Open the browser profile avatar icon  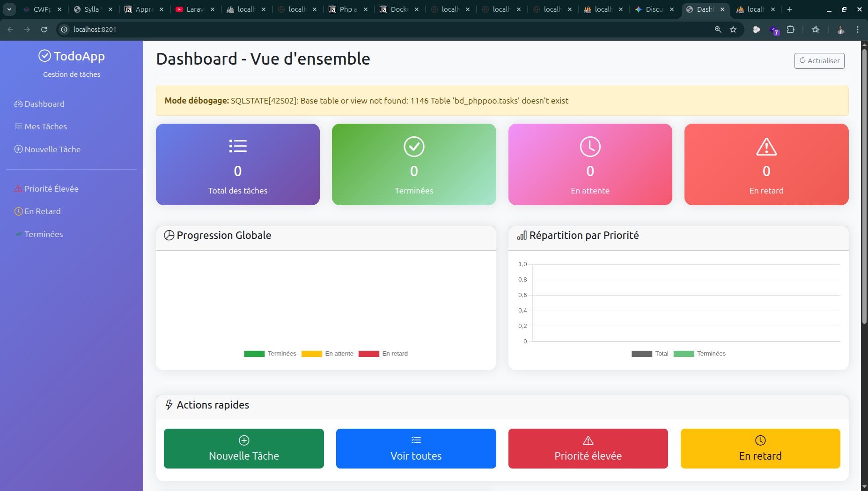[841, 30]
